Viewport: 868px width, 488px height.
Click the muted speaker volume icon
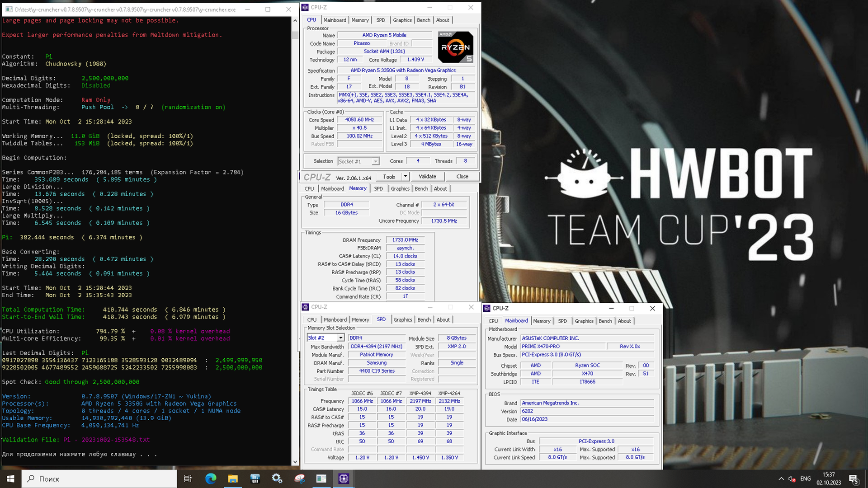pos(792,479)
